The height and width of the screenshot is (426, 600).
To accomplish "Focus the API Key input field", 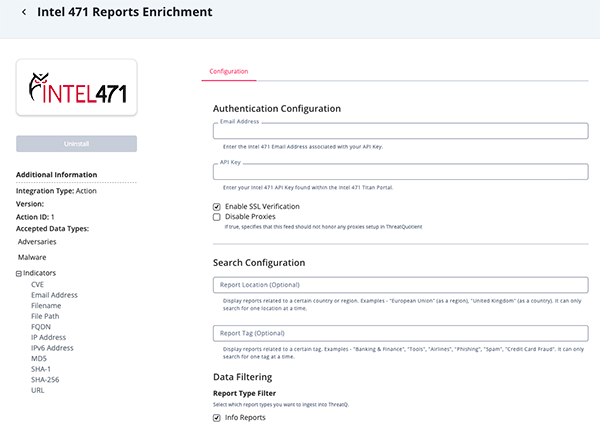I will point(400,172).
